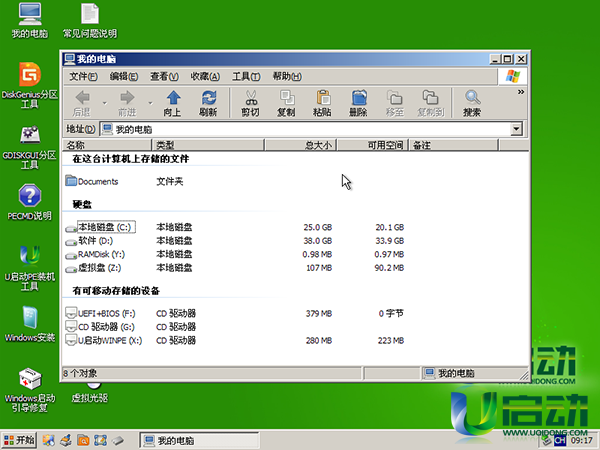Maximize the 我的电脑 window
This screenshot has height=450, width=600.
[507, 59]
